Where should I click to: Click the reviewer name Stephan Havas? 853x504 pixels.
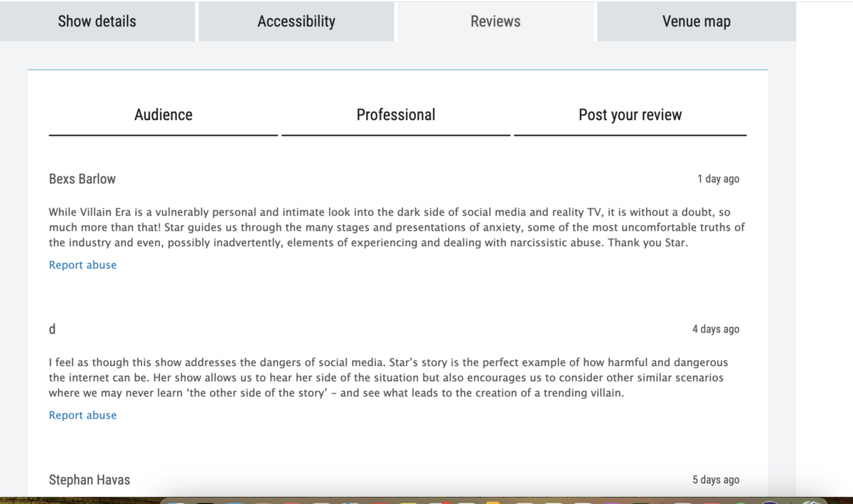(x=90, y=480)
